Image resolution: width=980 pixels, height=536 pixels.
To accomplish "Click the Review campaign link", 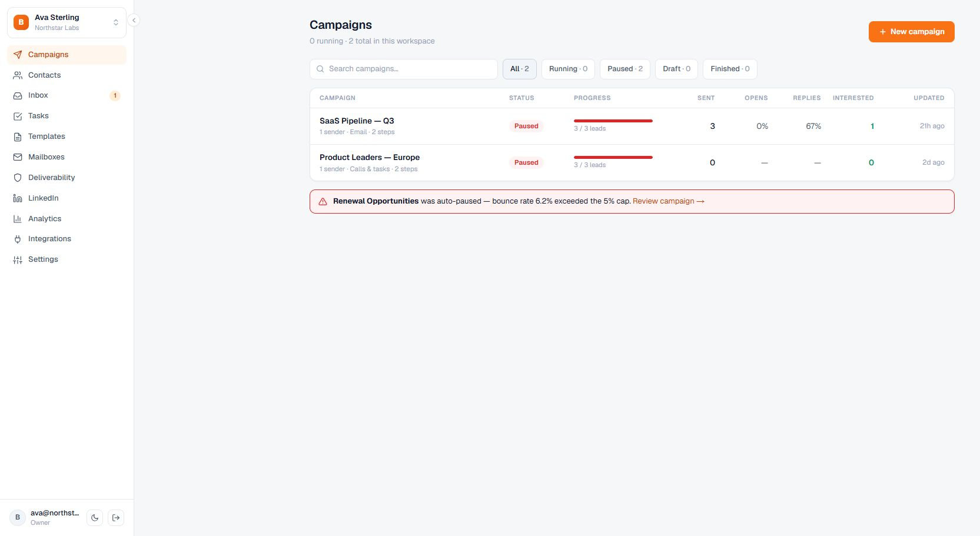I will [x=669, y=201].
